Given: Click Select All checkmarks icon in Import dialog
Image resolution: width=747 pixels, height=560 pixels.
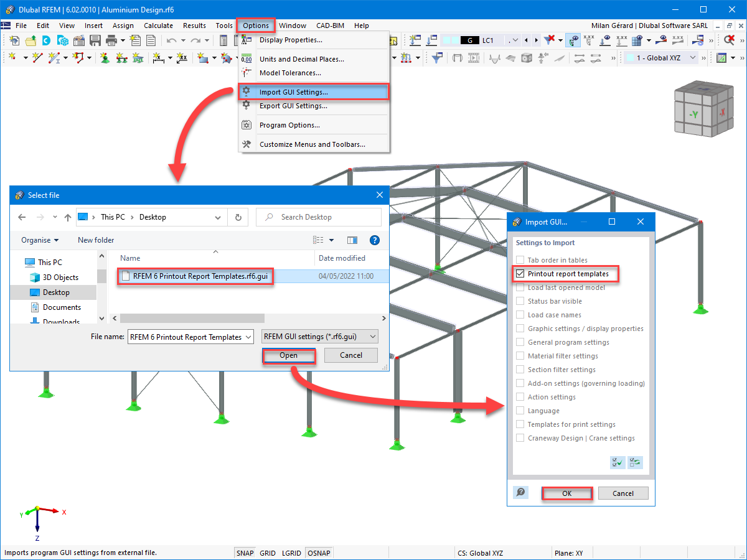Looking at the screenshot, I should (x=618, y=462).
